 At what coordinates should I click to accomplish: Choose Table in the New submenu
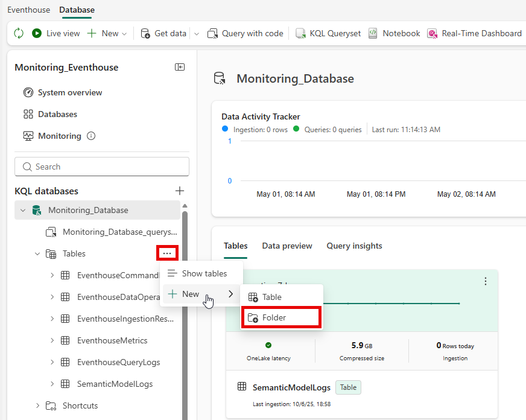coord(282,297)
